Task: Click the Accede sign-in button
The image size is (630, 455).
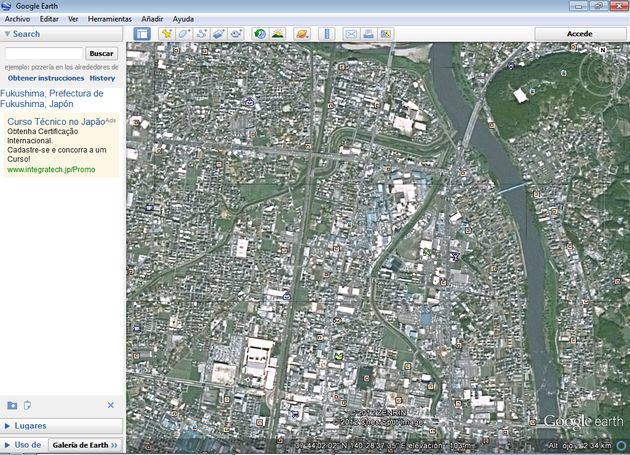Action: pos(580,33)
